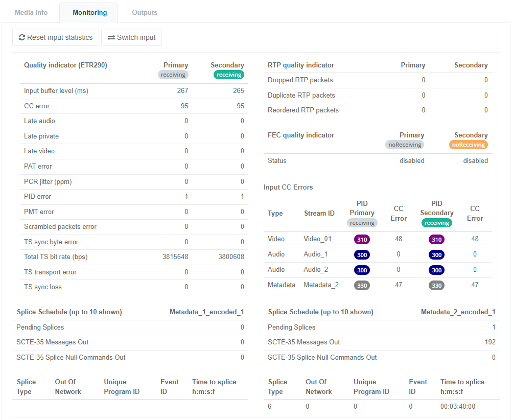Click the green receiving badge under PID Secondary
This screenshot has width=513, height=420.
pyautogui.click(x=436, y=223)
